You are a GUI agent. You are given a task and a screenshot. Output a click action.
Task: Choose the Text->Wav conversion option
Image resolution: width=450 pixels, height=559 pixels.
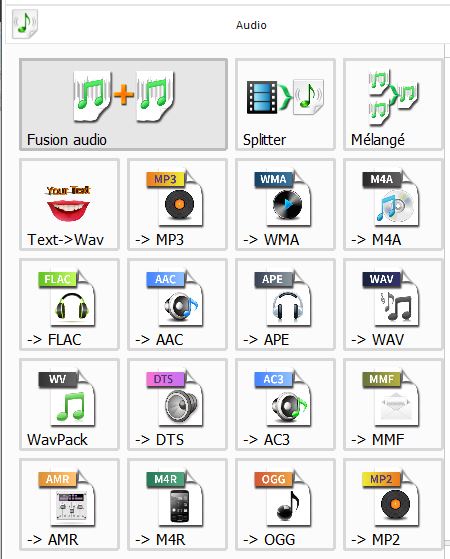[x=69, y=204]
